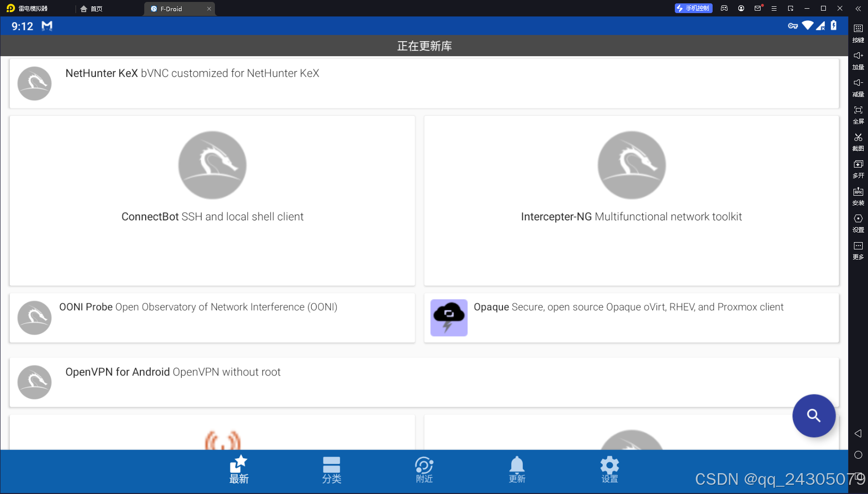Tap the mobile signal status icon
868x494 pixels.
(821, 26)
